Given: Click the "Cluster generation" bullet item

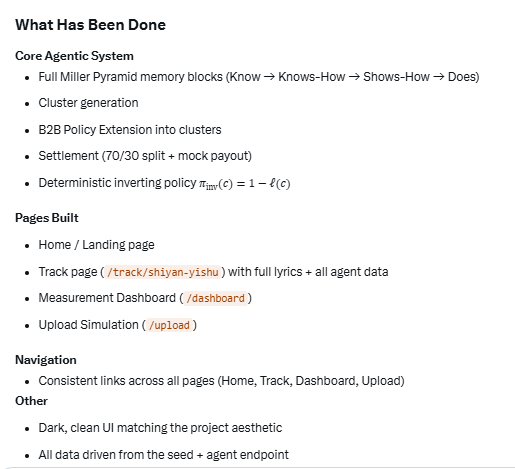Looking at the screenshot, I should coord(88,103).
